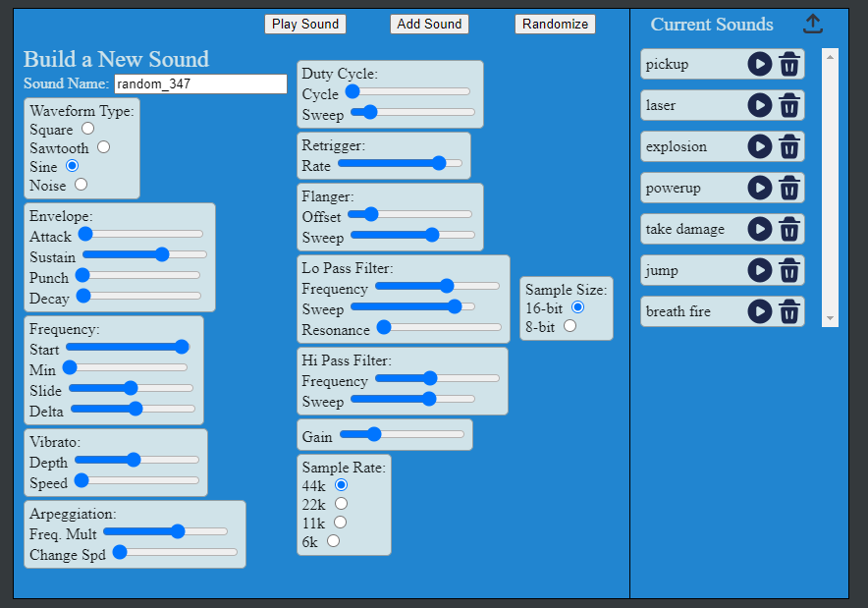Play the take damage sound
This screenshot has height=608, width=868.
click(760, 229)
